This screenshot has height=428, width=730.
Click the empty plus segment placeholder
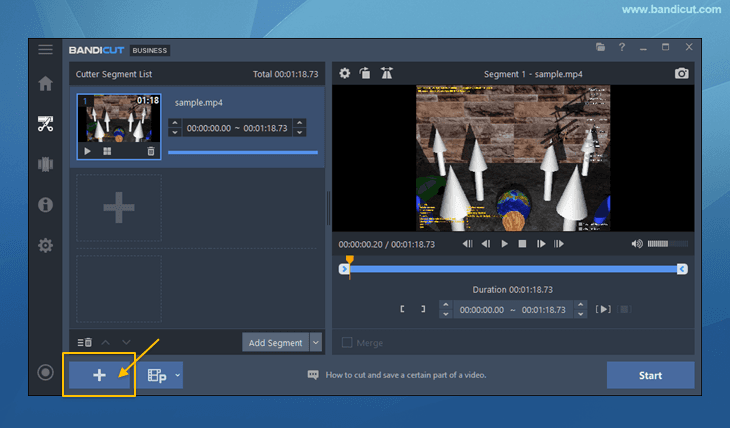[119, 207]
